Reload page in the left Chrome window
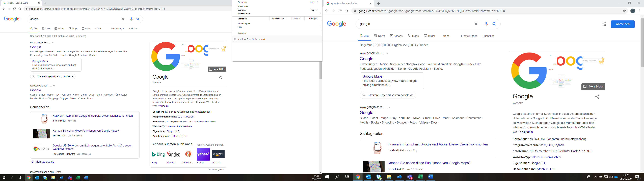The width and height of the screenshot is (644, 181). point(14,9)
